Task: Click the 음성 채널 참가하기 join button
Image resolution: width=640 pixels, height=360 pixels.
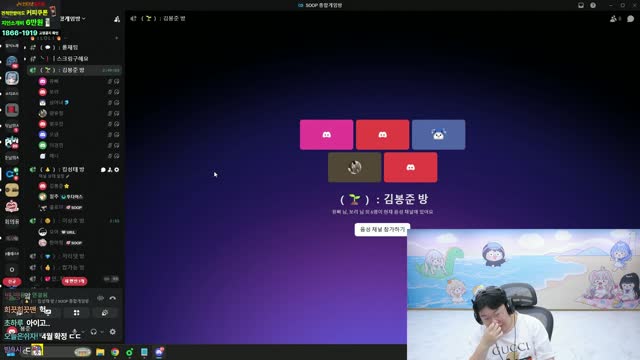Action: [382, 229]
